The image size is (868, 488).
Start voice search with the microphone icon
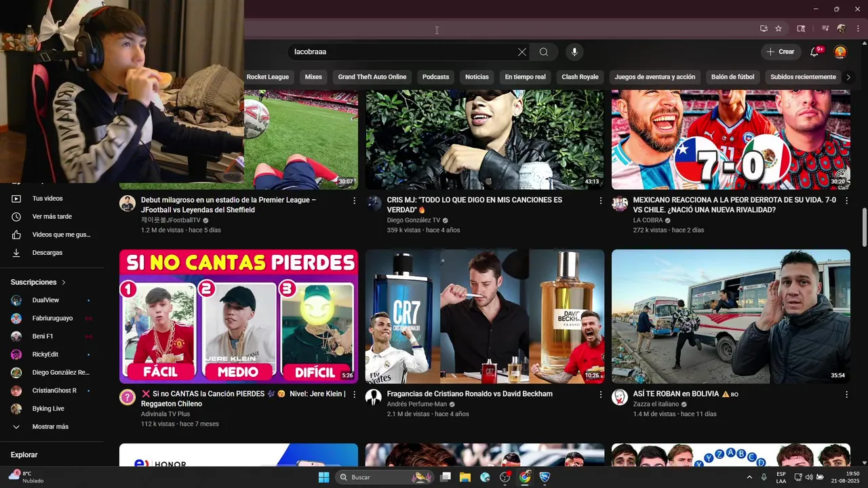574,52
